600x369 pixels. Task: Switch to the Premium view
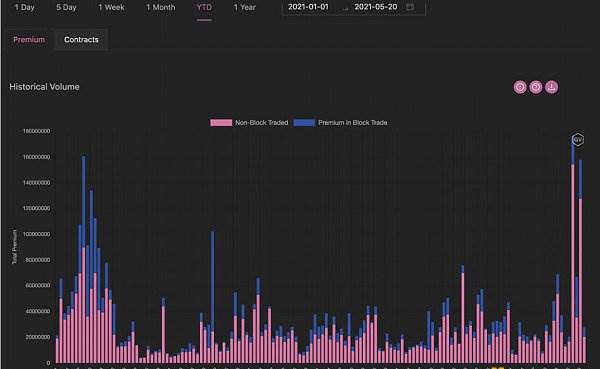[x=29, y=39]
